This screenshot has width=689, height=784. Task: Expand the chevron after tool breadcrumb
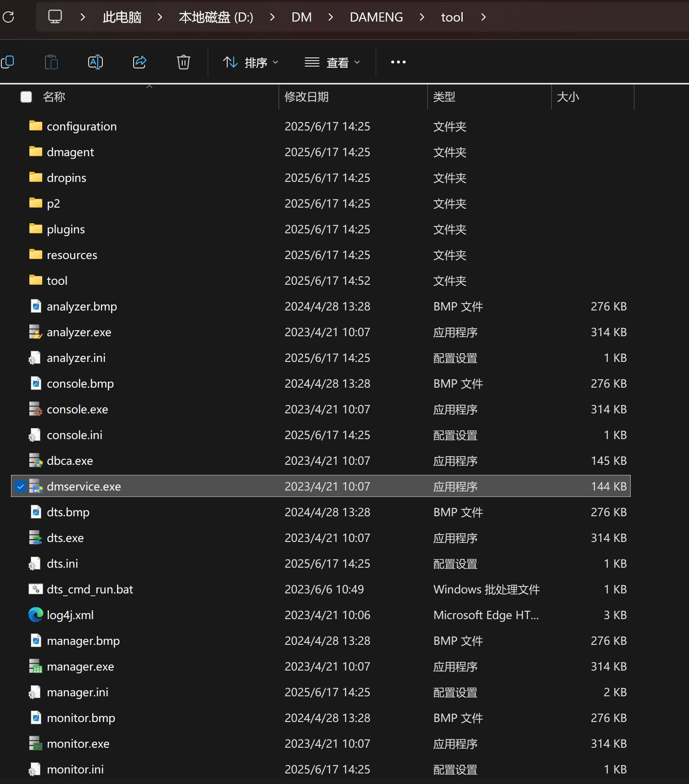[x=483, y=17]
